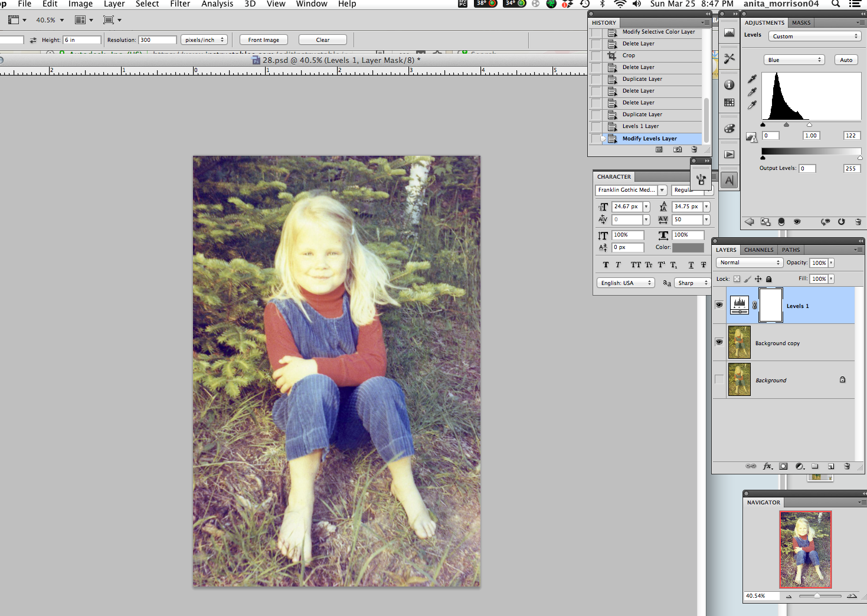
Task: Open the font family dropdown arrow
Action: click(x=662, y=190)
